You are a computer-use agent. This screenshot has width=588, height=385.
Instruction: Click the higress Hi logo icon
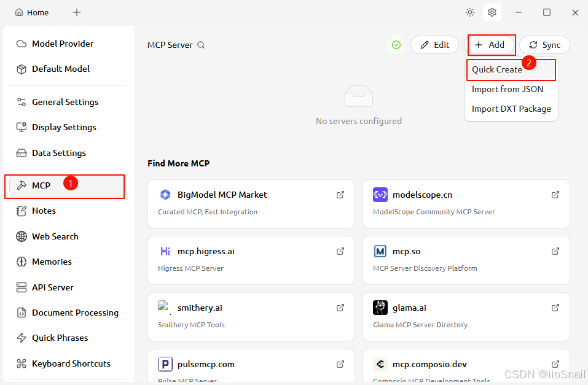pos(165,251)
